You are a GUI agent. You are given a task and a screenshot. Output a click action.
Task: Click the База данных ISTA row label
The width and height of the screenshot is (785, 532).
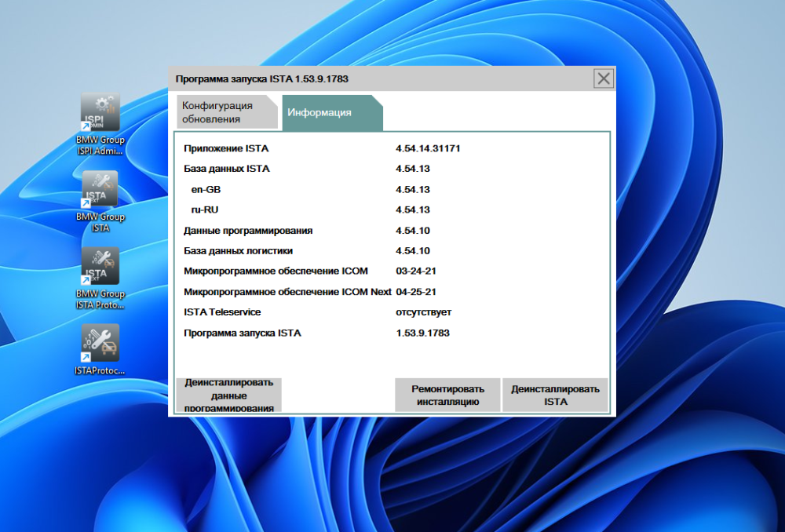[x=226, y=169]
